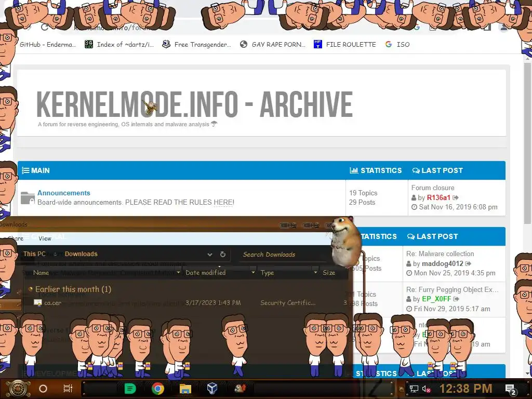This screenshot has height=399, width=532.
Task: Click the go-to-post icon after EP_X0FF
Action: (456, 299)
